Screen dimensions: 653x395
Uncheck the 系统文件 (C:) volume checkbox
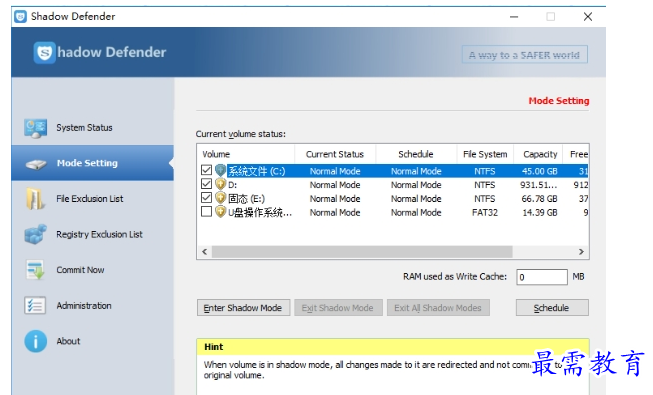point(206,170)
